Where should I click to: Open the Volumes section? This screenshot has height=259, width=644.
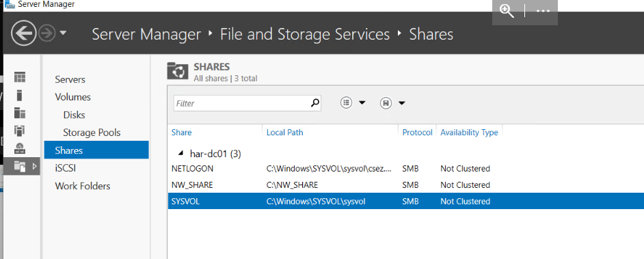(x=72, y=97)
